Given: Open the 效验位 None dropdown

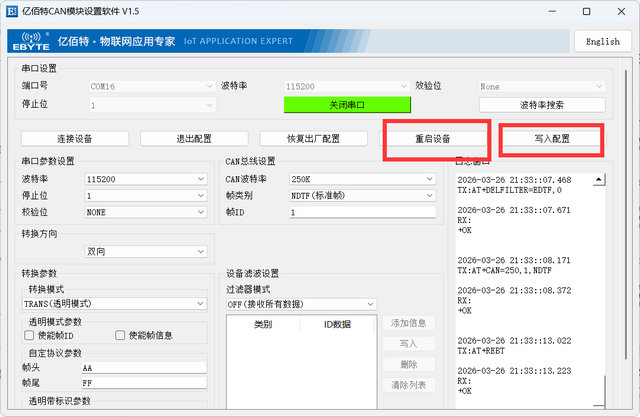Looking at the screenshot, I should click(x=542, y=87).
